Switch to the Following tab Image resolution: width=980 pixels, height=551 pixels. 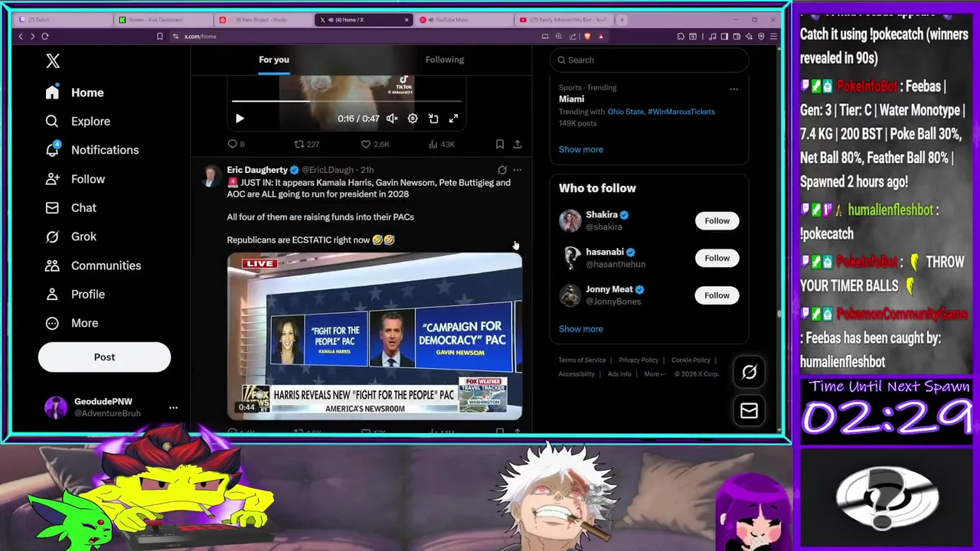point(445,60)
